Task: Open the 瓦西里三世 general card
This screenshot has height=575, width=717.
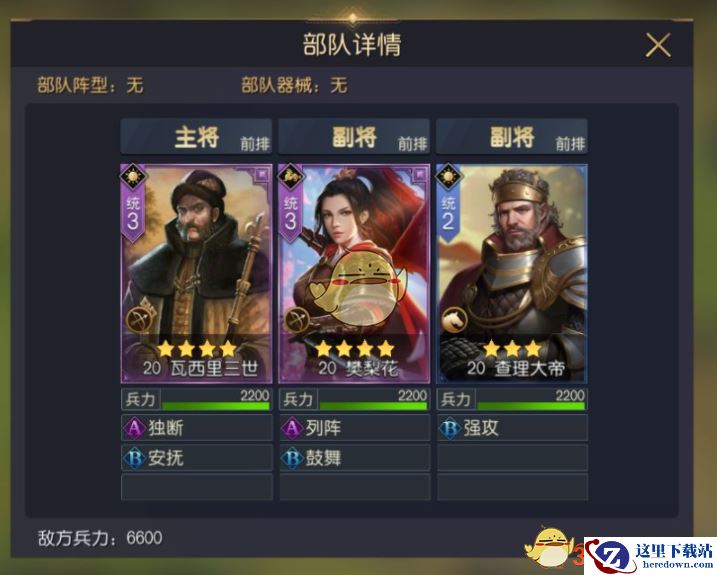Action: pyautogui.click(x=196, y=274)
